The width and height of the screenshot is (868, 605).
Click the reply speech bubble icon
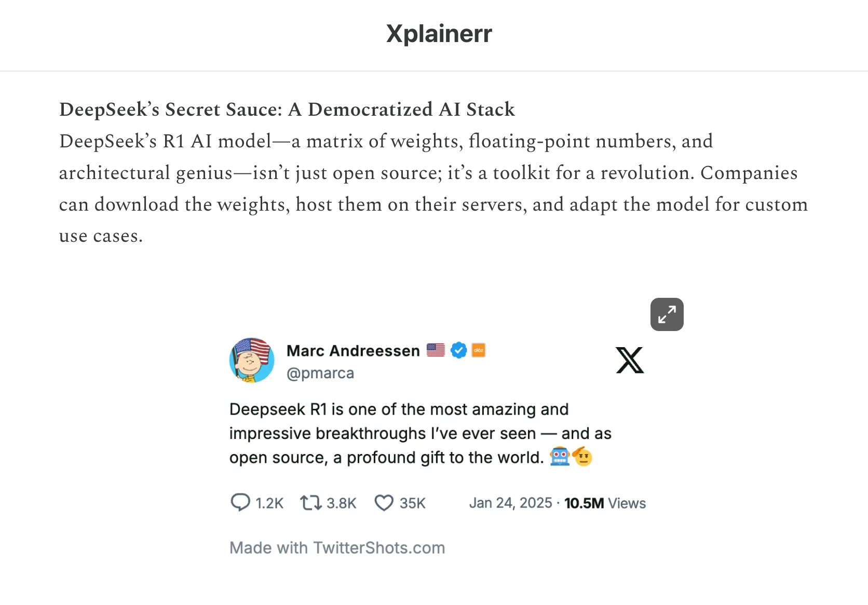point(242,502)
